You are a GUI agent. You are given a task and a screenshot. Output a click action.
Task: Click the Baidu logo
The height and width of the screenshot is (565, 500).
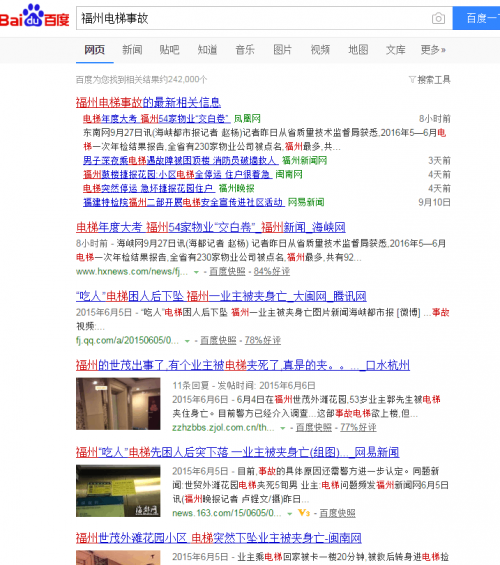(35, 16)
